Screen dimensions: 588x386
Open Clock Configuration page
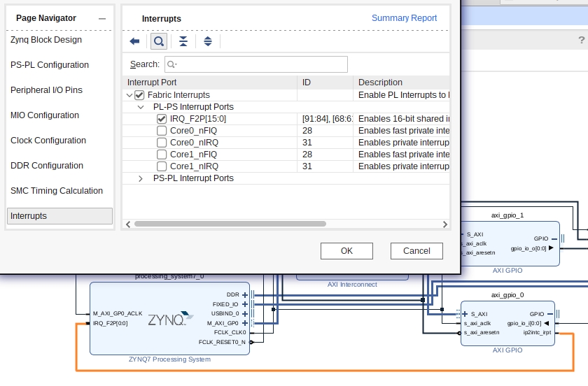click(48, 140)
